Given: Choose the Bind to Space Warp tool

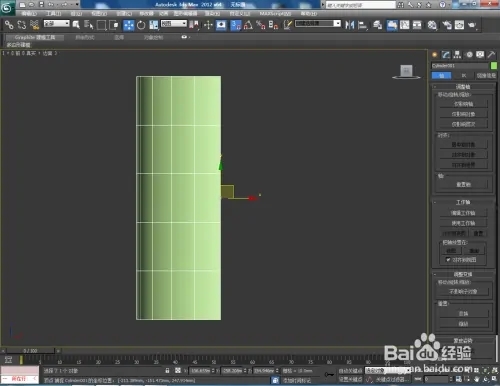Looking at the screenshot, I should point(35,25).
